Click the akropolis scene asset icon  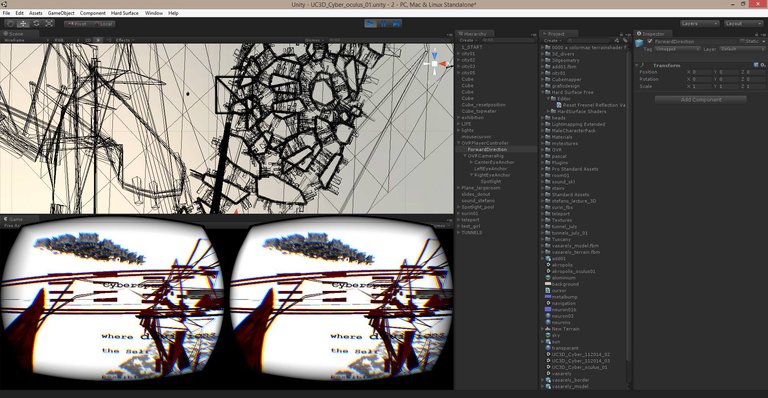click(x=548, y=265)
